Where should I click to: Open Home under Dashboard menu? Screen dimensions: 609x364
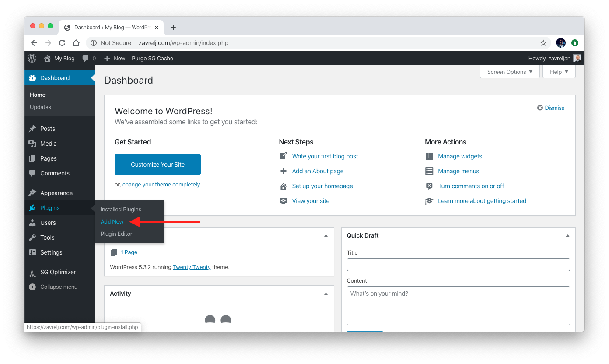[x=38, y=94]
